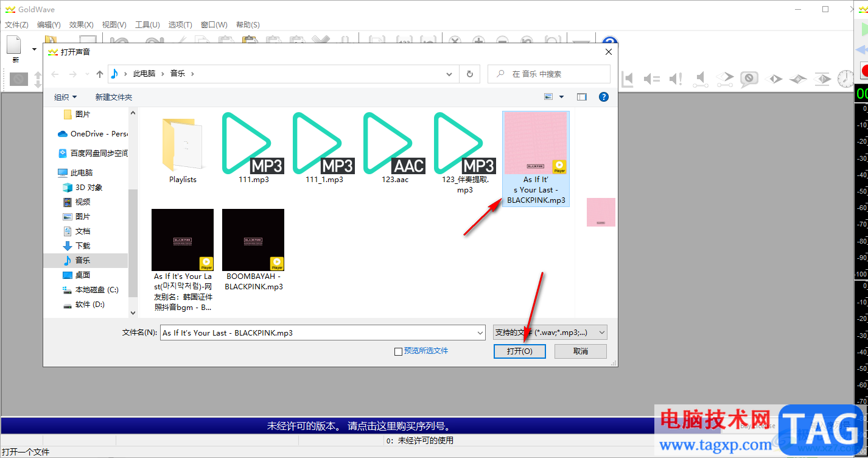Open the 编辑(Y) menu
This screenshot has height=458, width=868.
(x=49, y=25)
